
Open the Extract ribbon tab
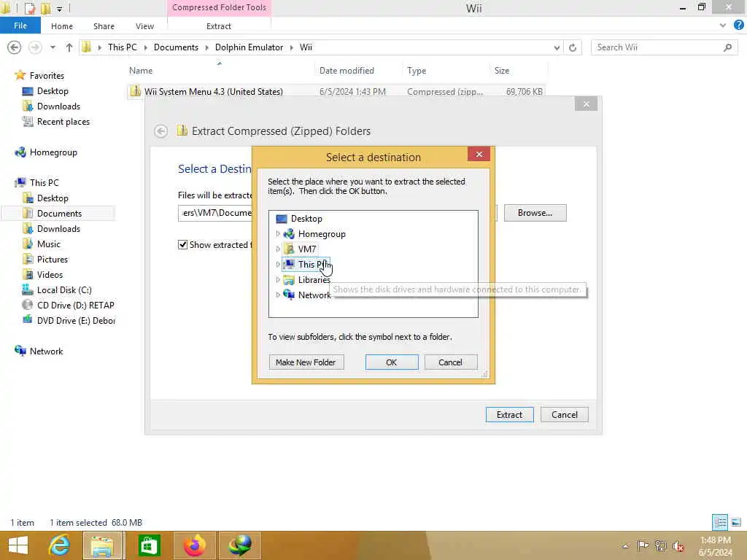coord(219,26)
